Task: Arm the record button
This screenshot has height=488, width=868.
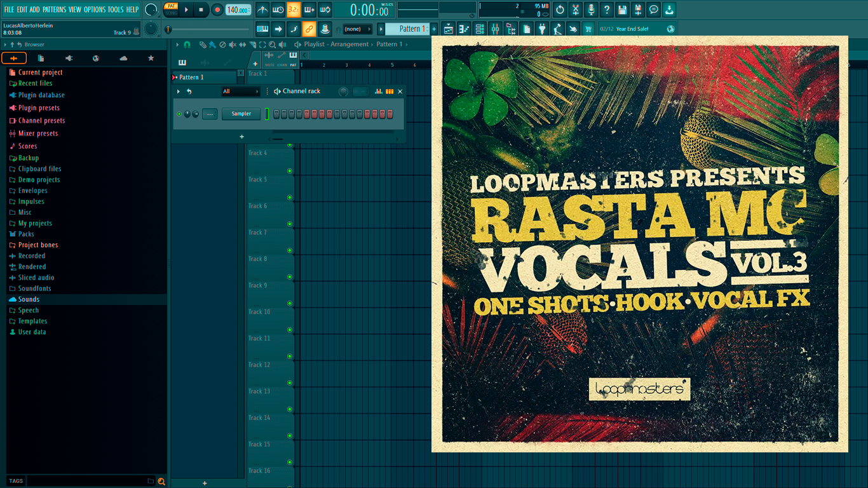Action: 217,10
